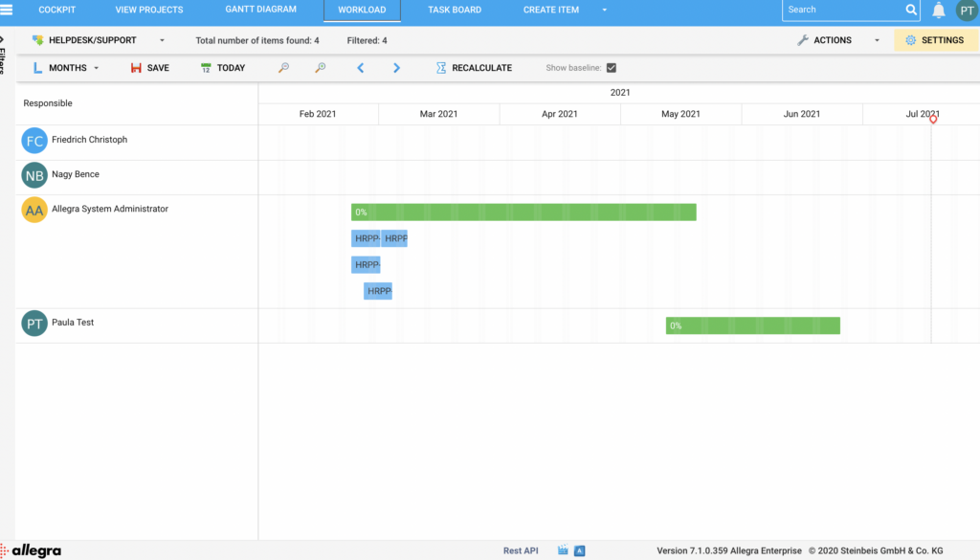The width and height of the screenshot is (980, 560).
Task: Expand the Helpdesk/Support project dropdown
Action: coord(162,40)
